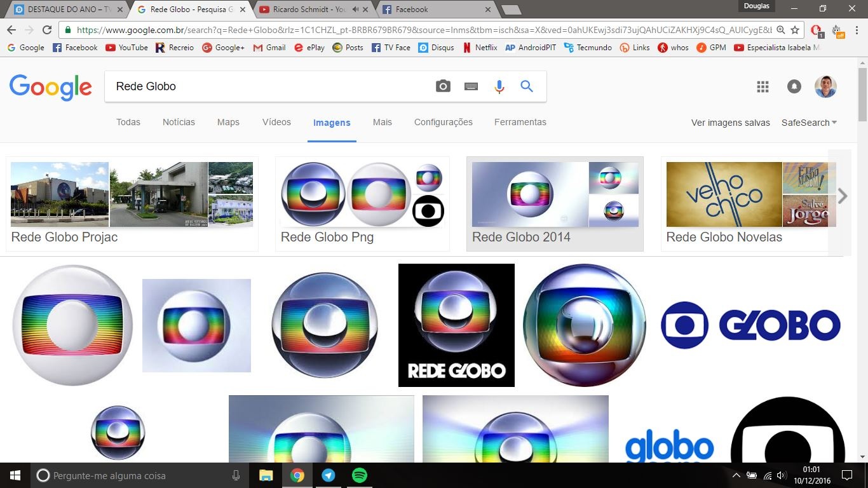868x488 pixels.
Task: Open the Google apps grid
Action: click(x=763, y=87)
